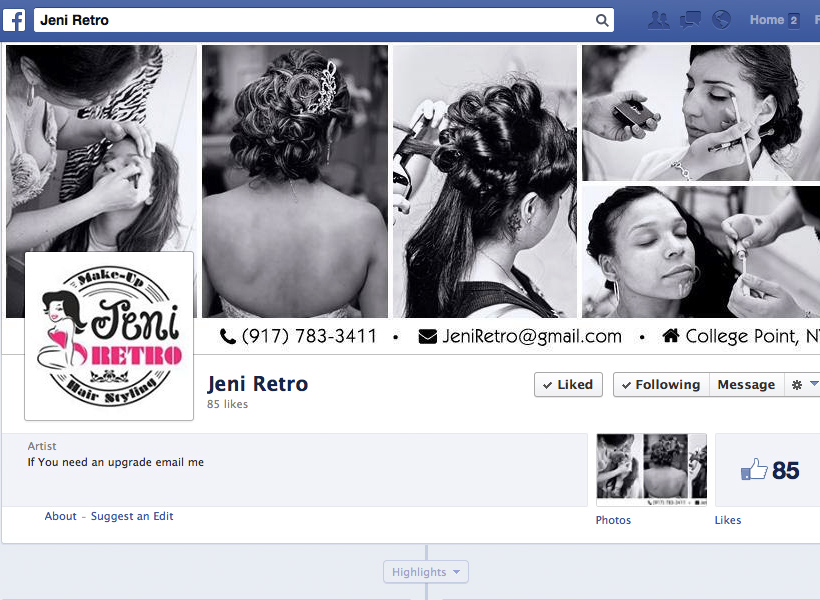Open the notifications globe icon

pos(721,20)
